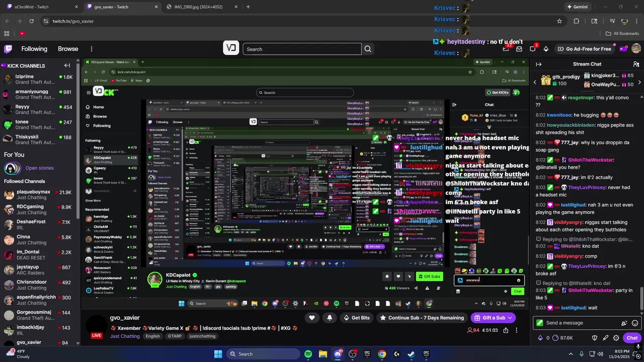
Task: Open the Prime loot icon with badge 32
Action: pyautogui.click(x=506, y=49)
